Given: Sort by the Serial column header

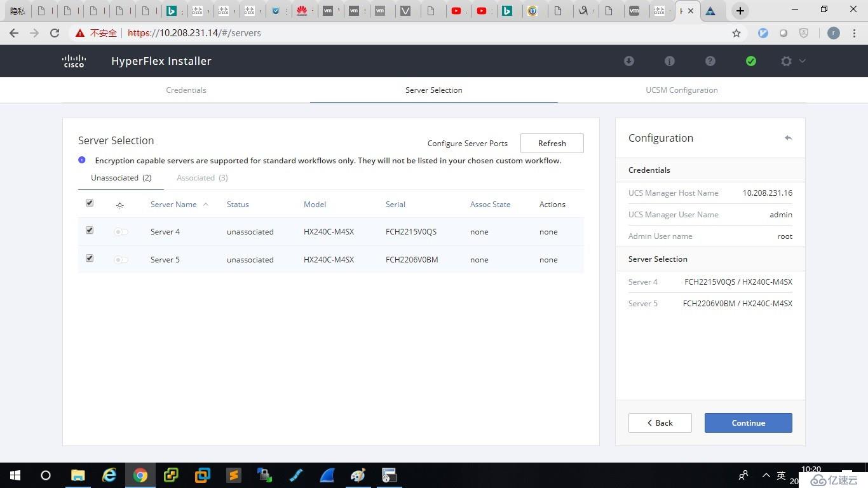Looking at the screenshot, I should pos(395,205).
